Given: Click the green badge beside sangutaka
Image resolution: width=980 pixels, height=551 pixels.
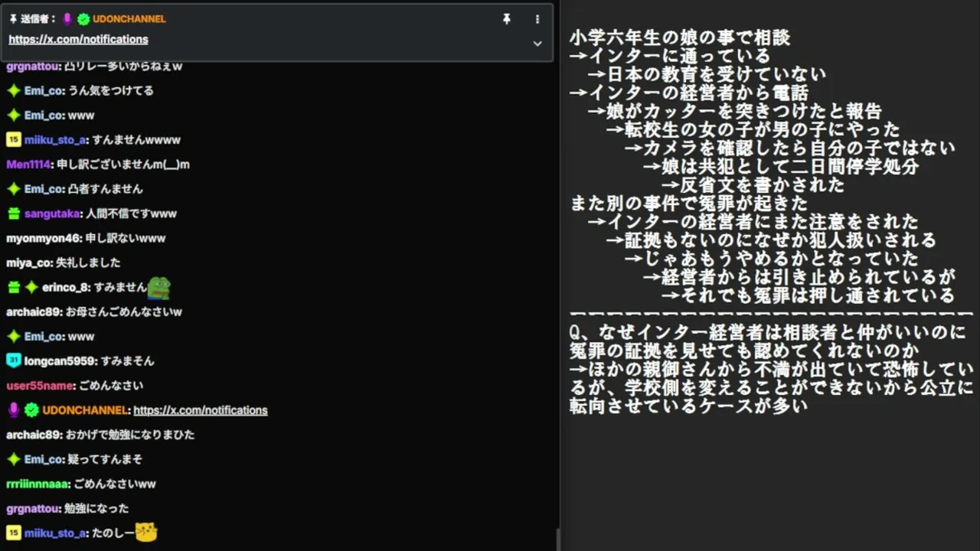Looking at the screenshot, I should 13,214.
